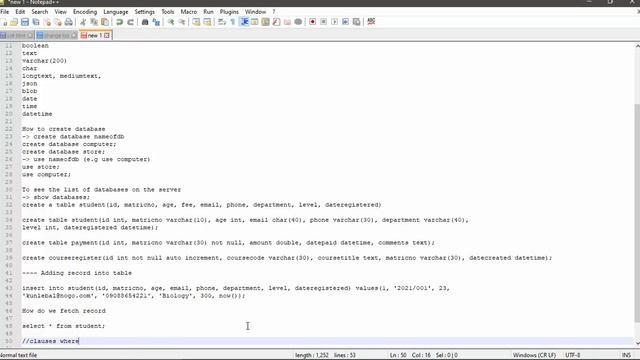Image resolution: width=640 pixels, height=360 pixels.
Task: Open the View menu
Action: pyautogui.click(x=60, y=12)
